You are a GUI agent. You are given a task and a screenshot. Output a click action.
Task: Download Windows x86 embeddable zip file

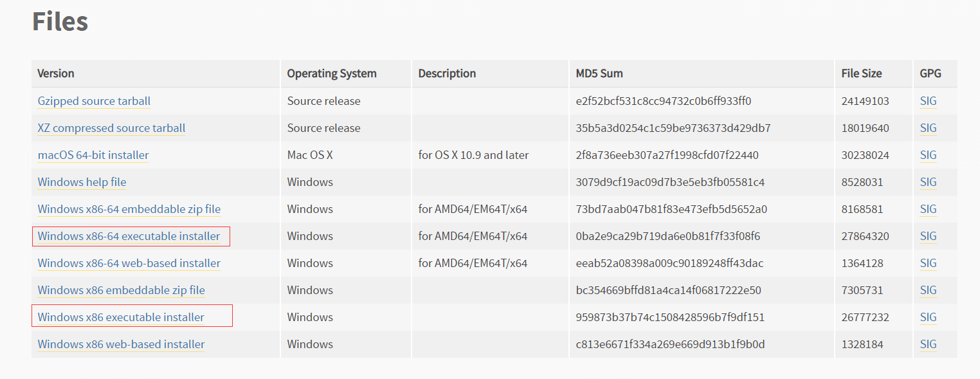click(x=121, y=290)
